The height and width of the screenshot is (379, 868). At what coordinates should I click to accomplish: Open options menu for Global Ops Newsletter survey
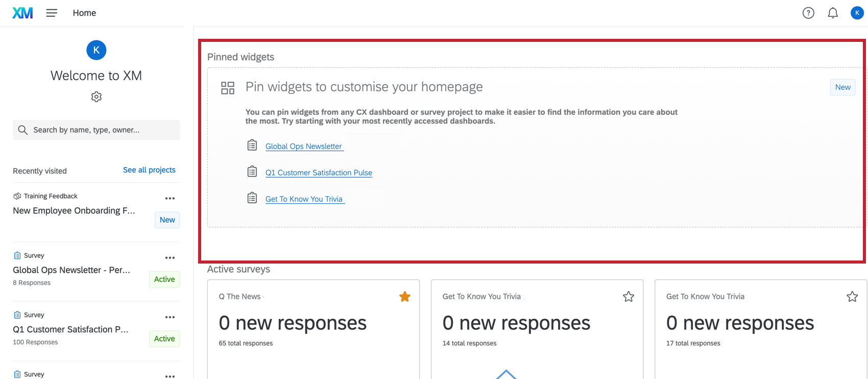point(170,257)
